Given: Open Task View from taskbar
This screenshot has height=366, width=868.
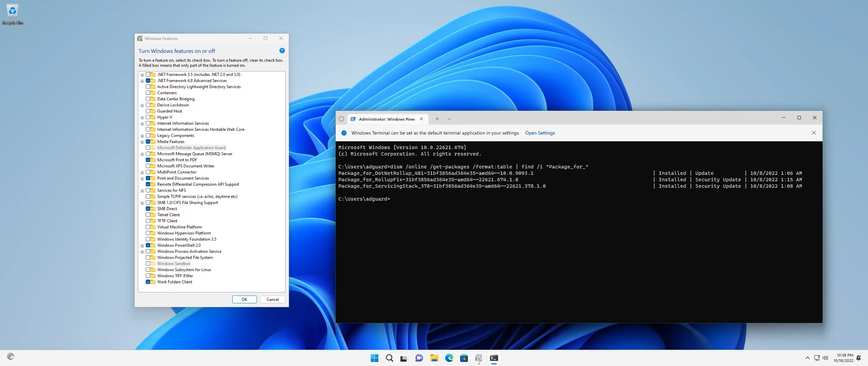Looking at the screenshot, I should click(403, 358).
